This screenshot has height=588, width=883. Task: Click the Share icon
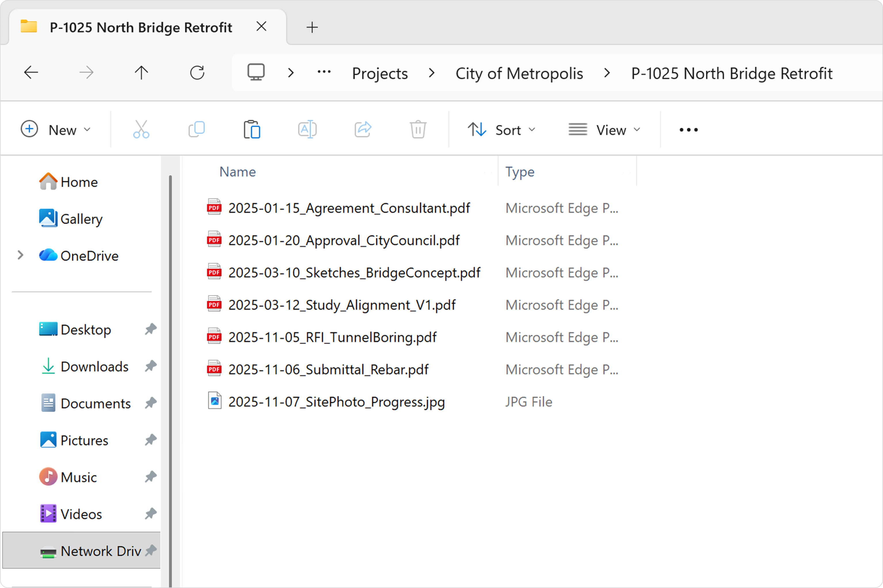click(x=363, y=130)
